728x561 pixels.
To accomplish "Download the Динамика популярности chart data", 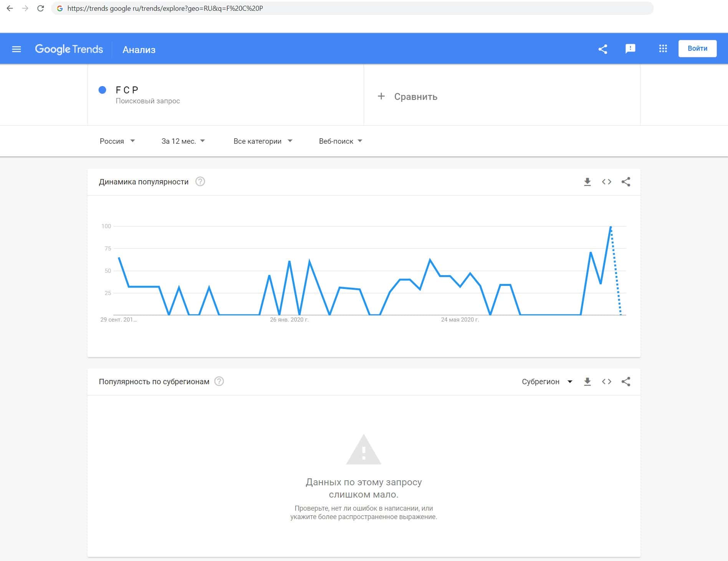I will point(587,182).
